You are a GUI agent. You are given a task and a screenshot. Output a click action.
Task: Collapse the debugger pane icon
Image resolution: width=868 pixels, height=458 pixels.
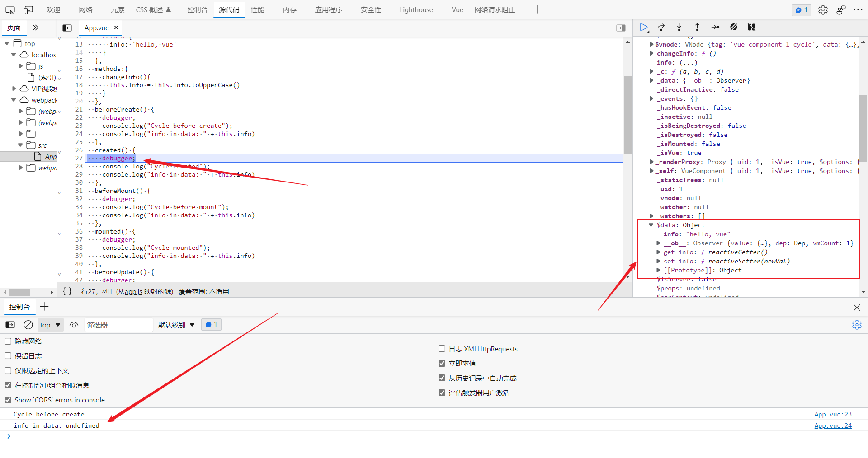[x=621, y=28]
